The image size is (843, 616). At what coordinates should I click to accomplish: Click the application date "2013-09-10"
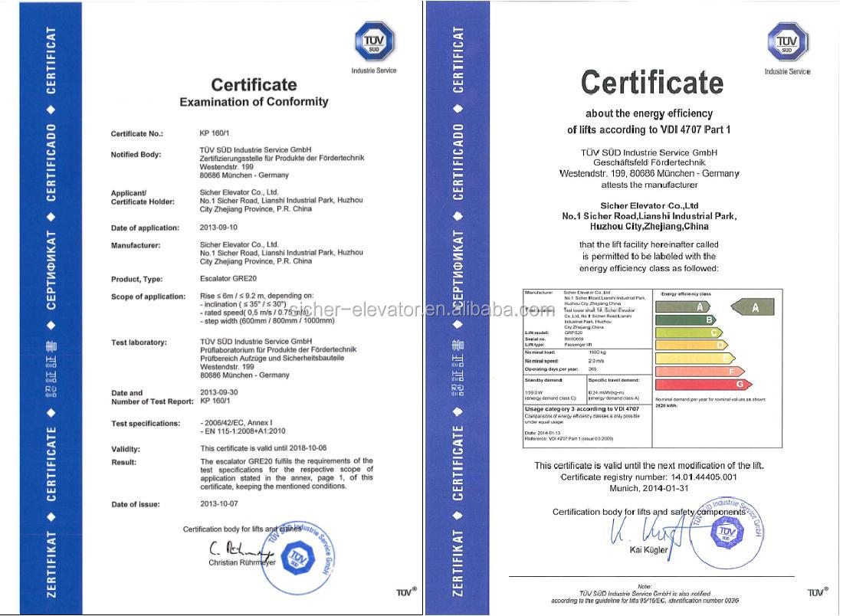pos(218,228)
